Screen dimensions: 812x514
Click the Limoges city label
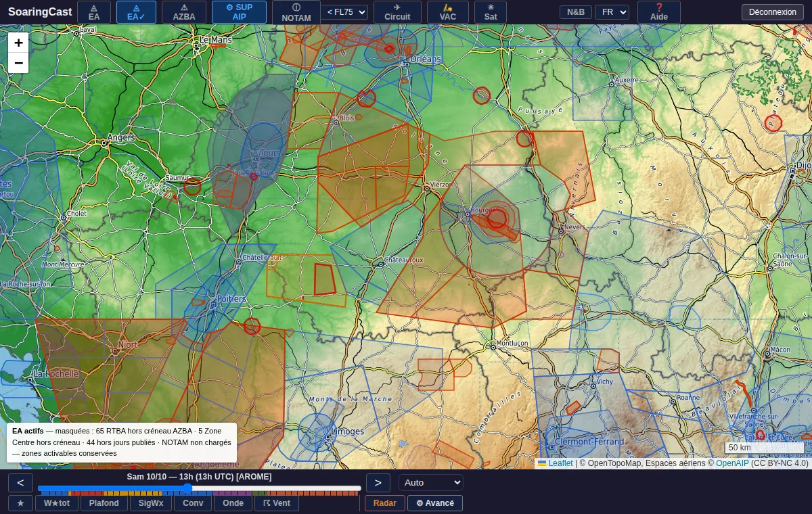(348, 431)
